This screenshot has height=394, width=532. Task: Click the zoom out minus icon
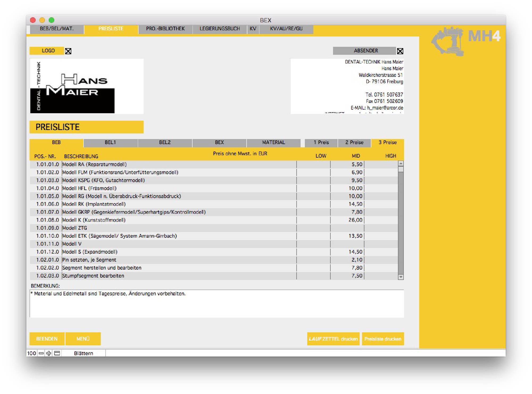[41, 353]
